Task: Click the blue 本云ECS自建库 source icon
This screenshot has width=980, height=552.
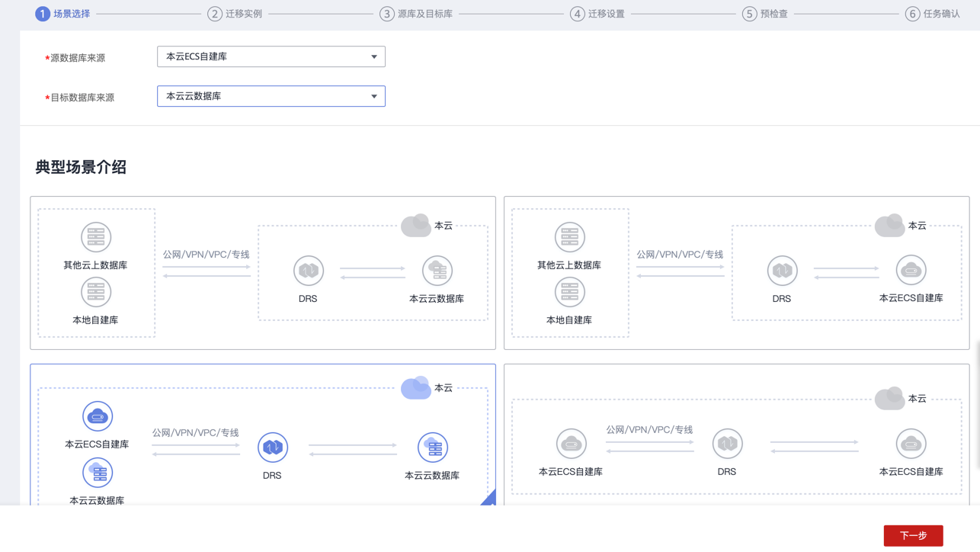Action: 97,416
